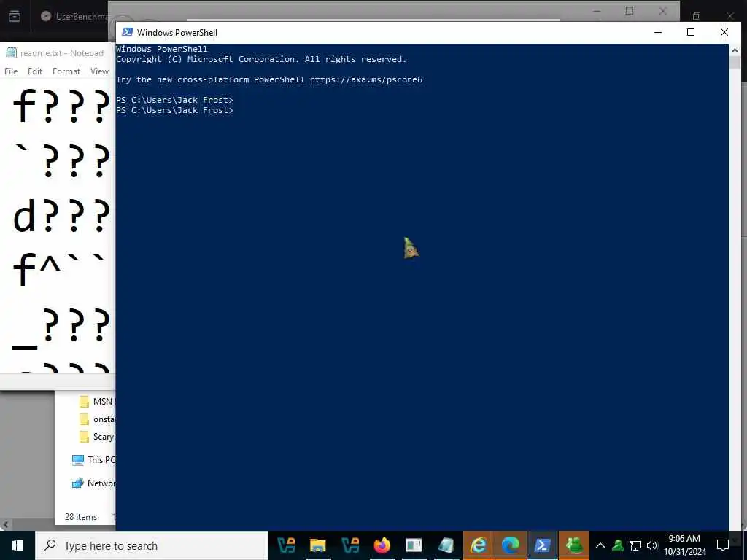The width and height of the screenshot is (747, 560).
Task: Open Notepad's Format menu
Action: [66, 71]
